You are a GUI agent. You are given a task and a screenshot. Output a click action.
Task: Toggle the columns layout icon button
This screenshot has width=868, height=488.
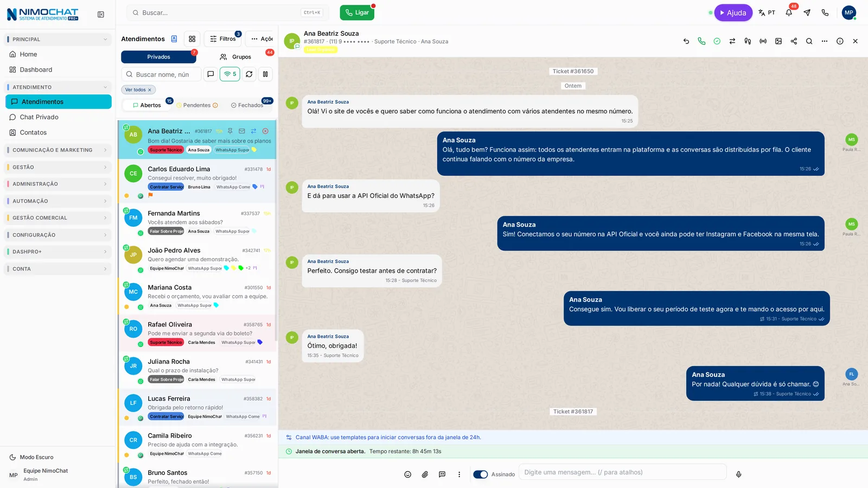(265, 74)
